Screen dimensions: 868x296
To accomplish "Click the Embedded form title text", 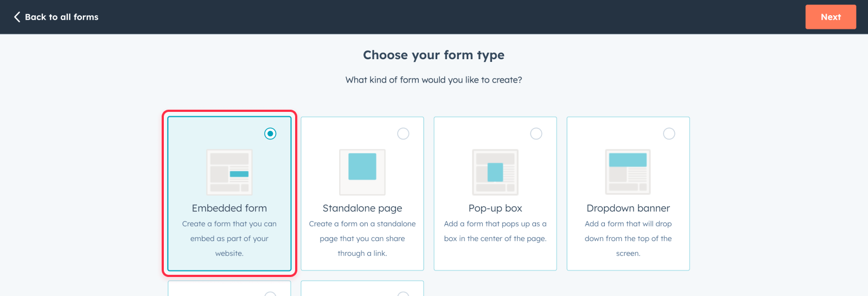I will pyautogui.click(x=229, y=208).
